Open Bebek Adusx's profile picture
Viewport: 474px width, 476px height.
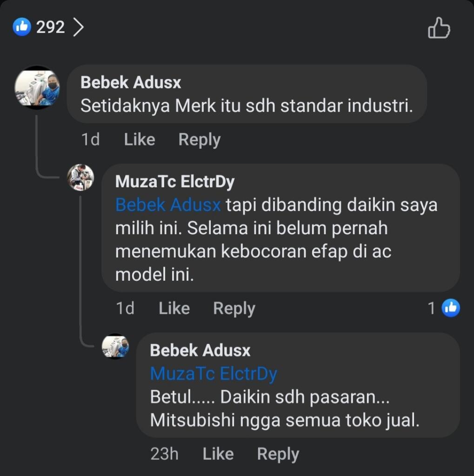coord(38,88)
